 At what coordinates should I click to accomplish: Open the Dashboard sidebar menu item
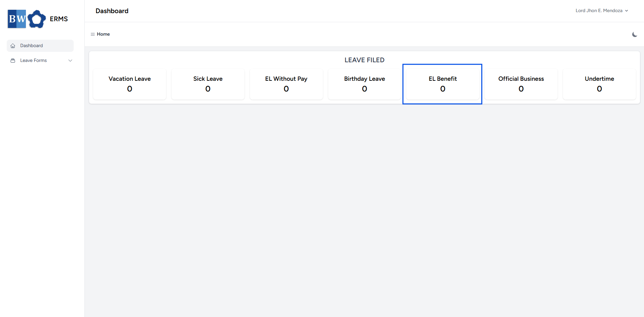pyautogui.click(x=40, y=46)
